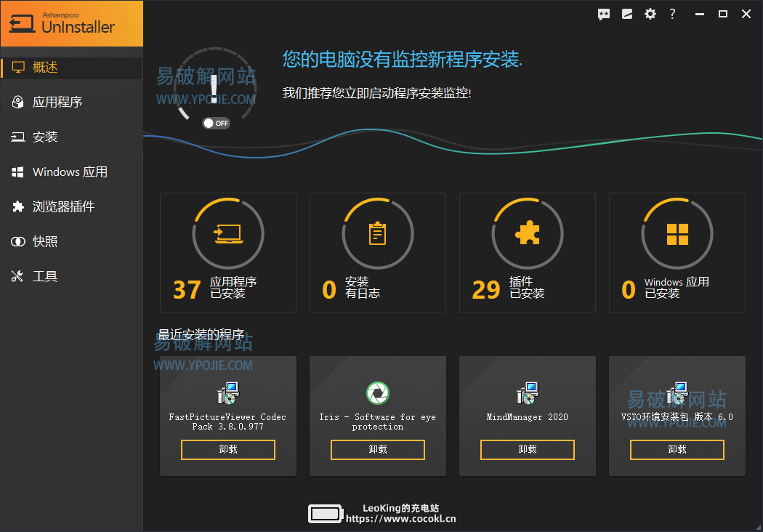Click the plugins puzzle piece icon
This screenshot has width=763, height=532.
coord(528,233)
